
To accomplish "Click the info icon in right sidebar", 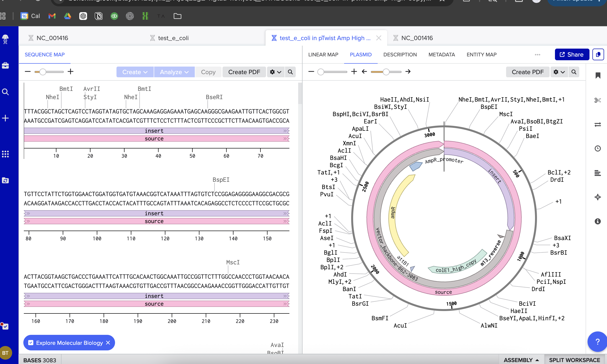I will click(x=598, y=221).
